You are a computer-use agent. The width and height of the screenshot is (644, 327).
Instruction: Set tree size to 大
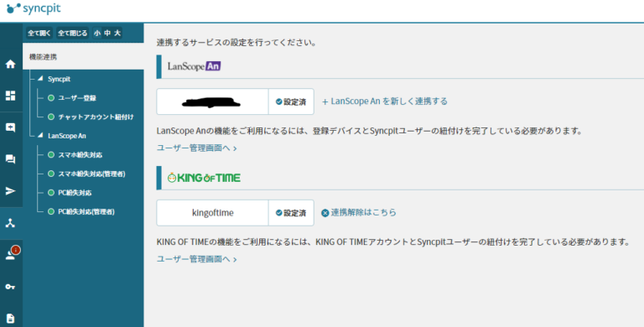pos(117,34)
